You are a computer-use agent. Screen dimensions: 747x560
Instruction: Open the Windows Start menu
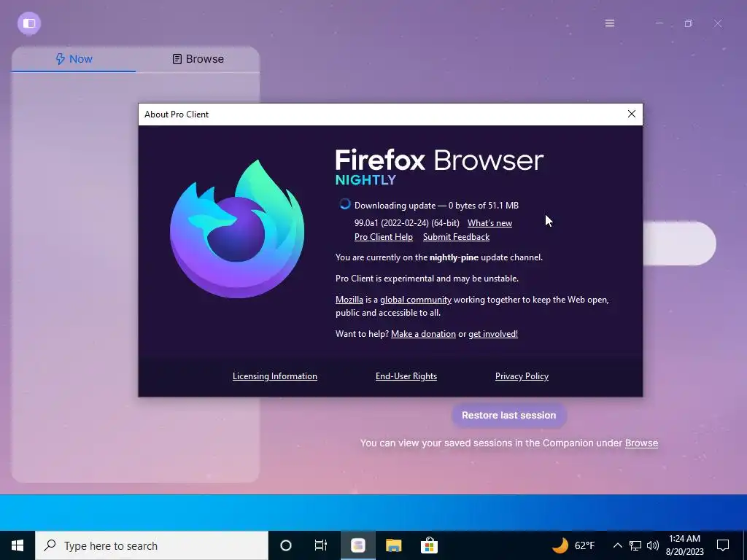point(18,545)
